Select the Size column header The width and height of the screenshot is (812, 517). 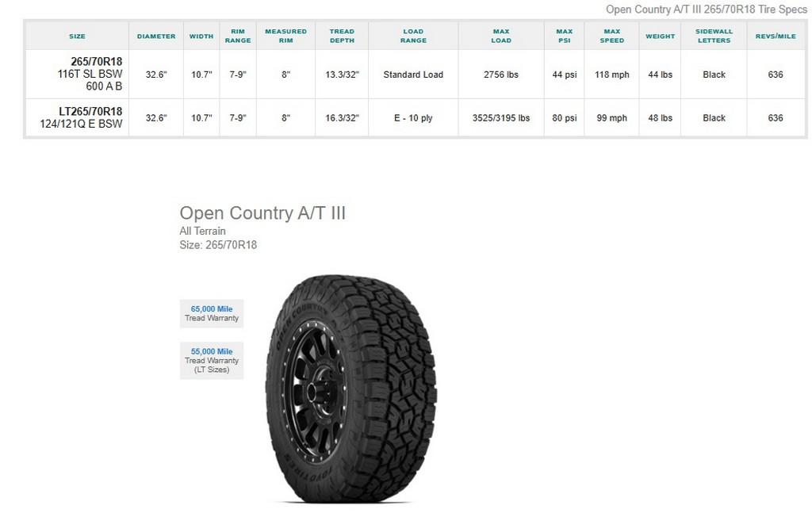click(77, 36)
